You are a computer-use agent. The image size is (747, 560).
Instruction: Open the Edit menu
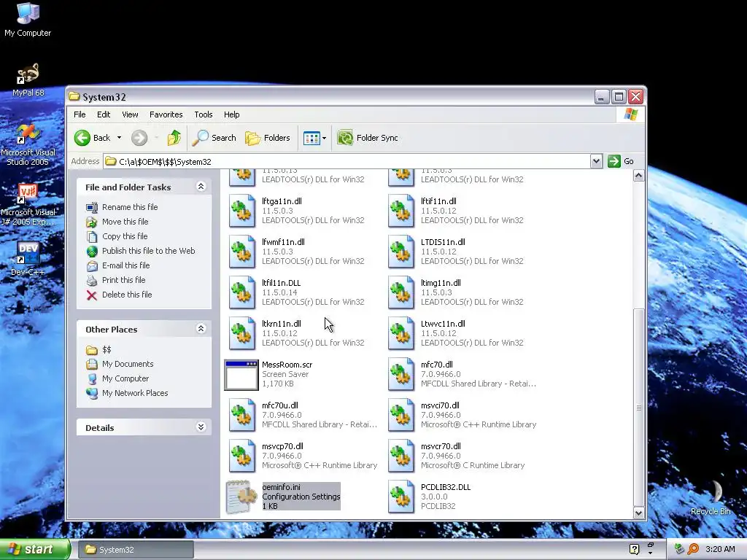click(104, 114)
